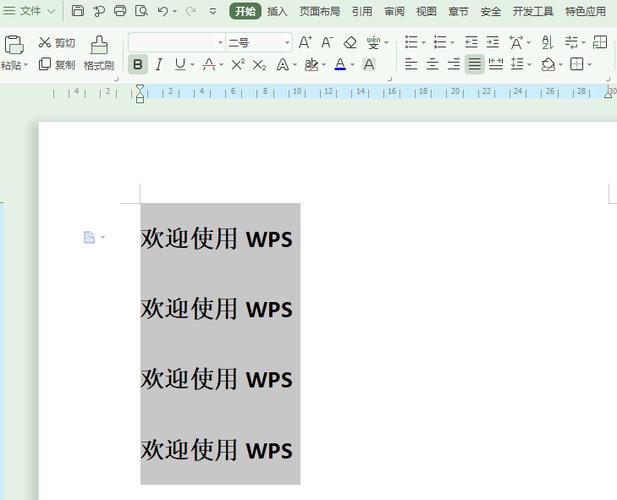Open Print Preview icon

pyautogui.click(x=141, y=11)
